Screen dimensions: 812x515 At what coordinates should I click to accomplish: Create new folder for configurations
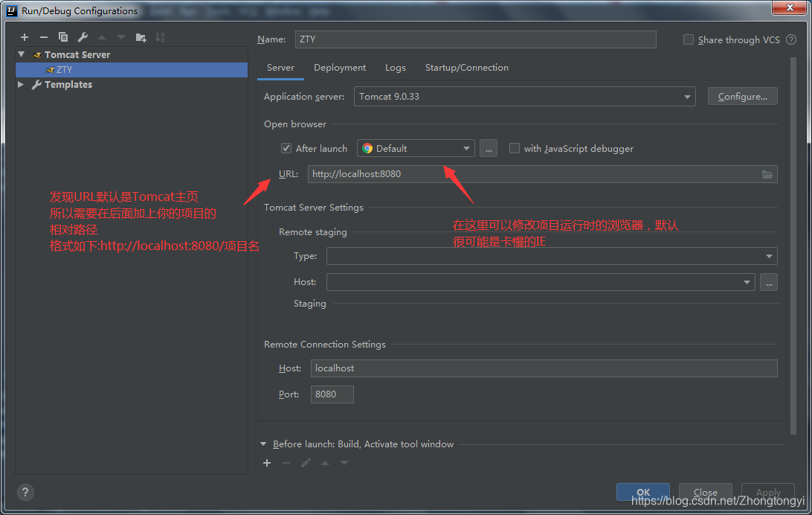pyautogui.click(x=141, y=37)
